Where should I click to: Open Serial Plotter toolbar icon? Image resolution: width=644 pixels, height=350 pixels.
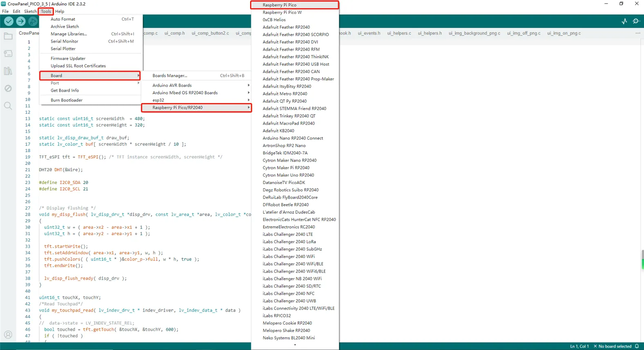(x=624, y=21)
